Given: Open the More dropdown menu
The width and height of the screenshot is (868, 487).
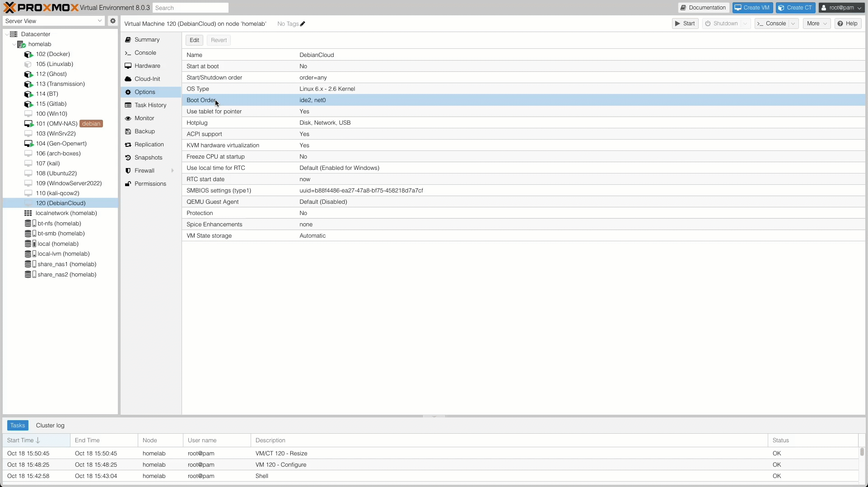Looking at the screenshot, I should [817, 23].
